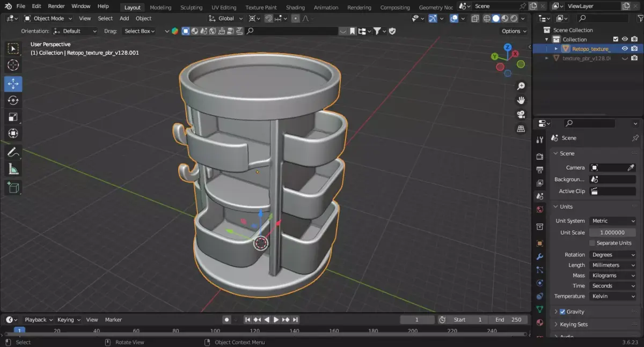Toggle snapping magnet in the header
Image resolution: width=644 pixels, height=347 pixels.
(x=269, y=18)
